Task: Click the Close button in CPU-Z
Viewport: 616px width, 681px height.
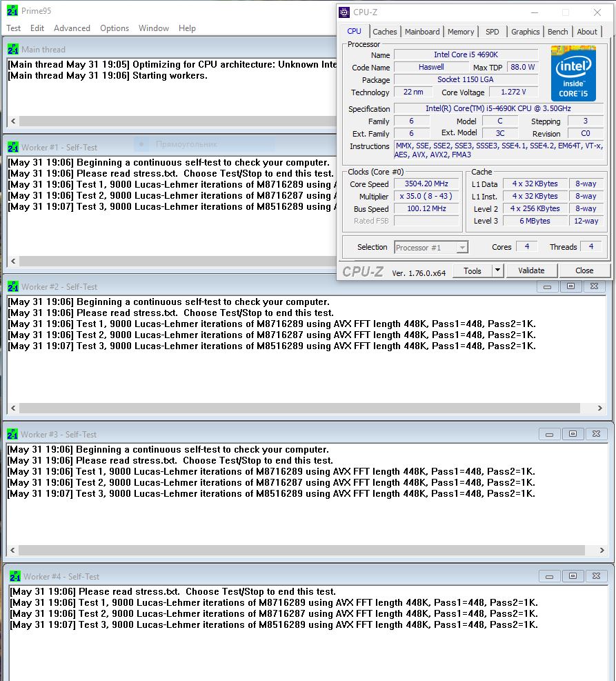Action: (584, 270)
